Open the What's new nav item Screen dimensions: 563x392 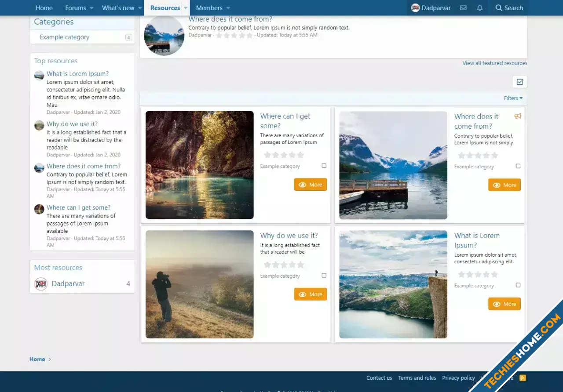[118, 8]
